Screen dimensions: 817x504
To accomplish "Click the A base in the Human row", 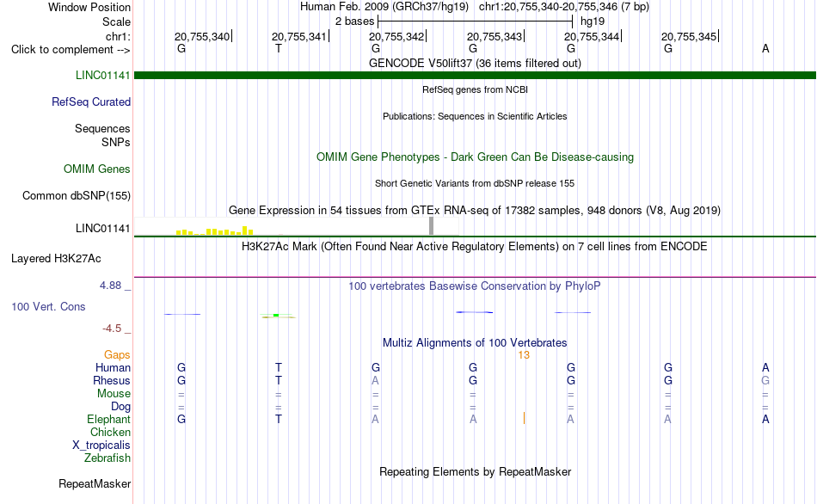I will click(765, 368).
